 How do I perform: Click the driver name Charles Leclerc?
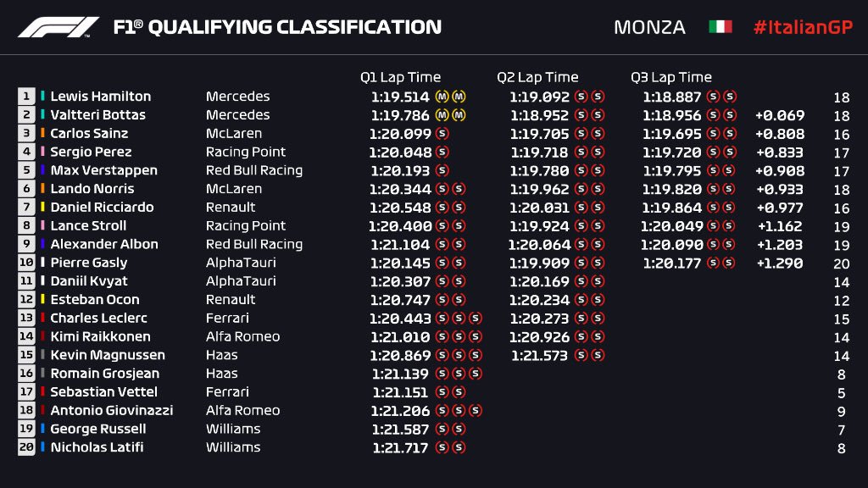[98, 319]
